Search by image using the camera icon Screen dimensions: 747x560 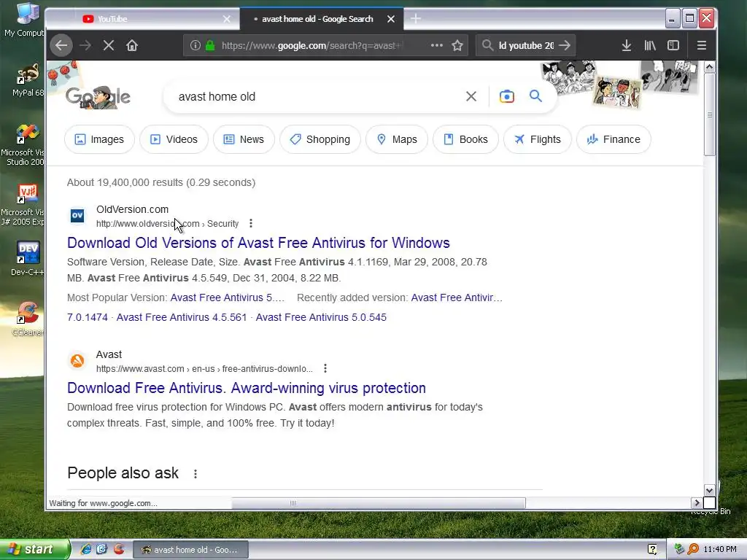(507, 96)
